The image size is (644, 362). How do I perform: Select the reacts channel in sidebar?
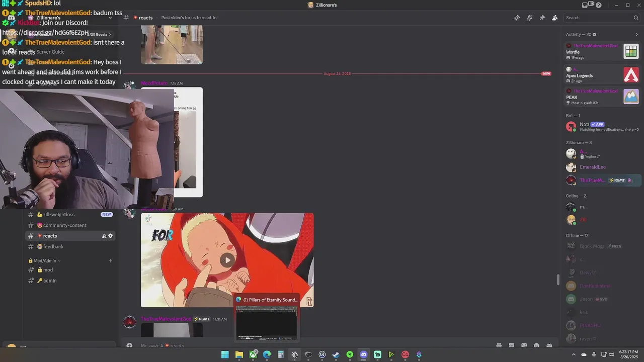70,236
